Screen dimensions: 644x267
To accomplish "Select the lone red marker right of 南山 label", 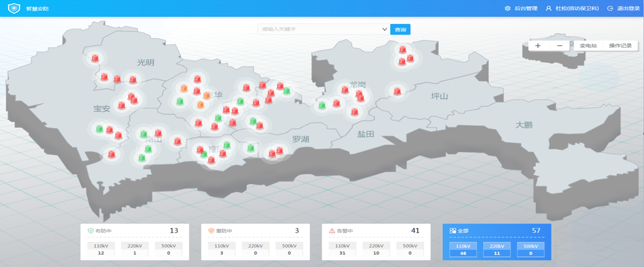I will [177, 141].
